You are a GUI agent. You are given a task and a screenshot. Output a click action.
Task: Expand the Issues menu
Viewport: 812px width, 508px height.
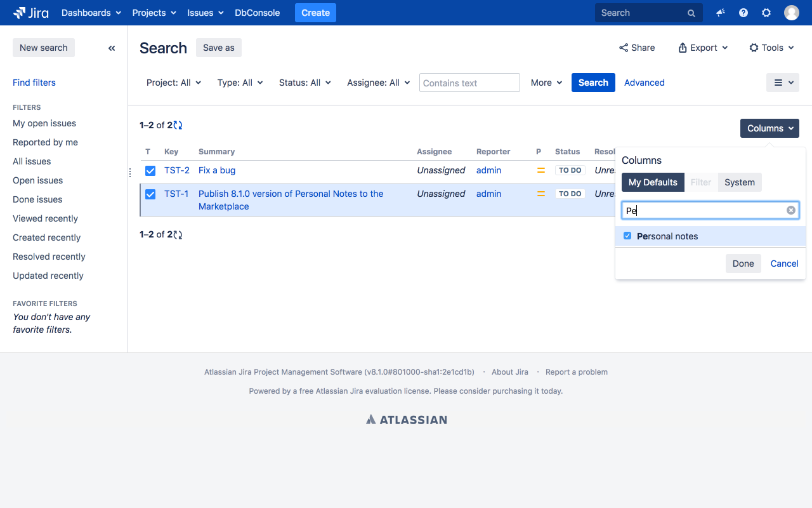click(206, 13)
